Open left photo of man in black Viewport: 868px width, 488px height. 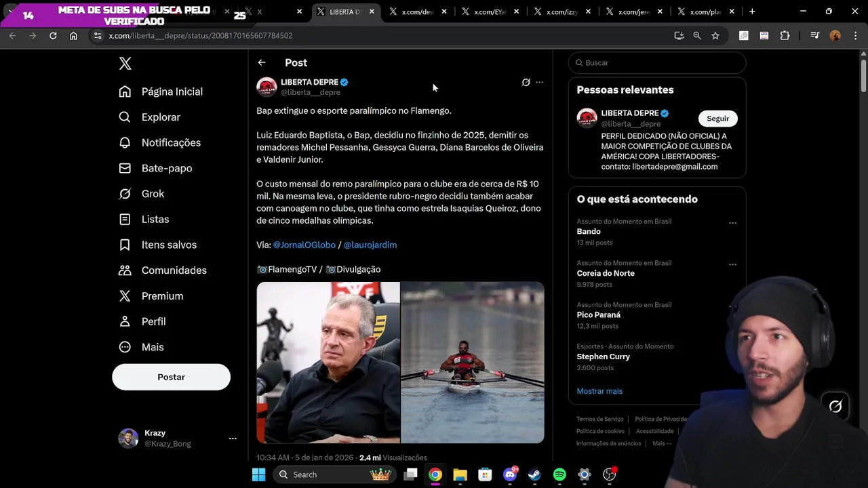328,363
